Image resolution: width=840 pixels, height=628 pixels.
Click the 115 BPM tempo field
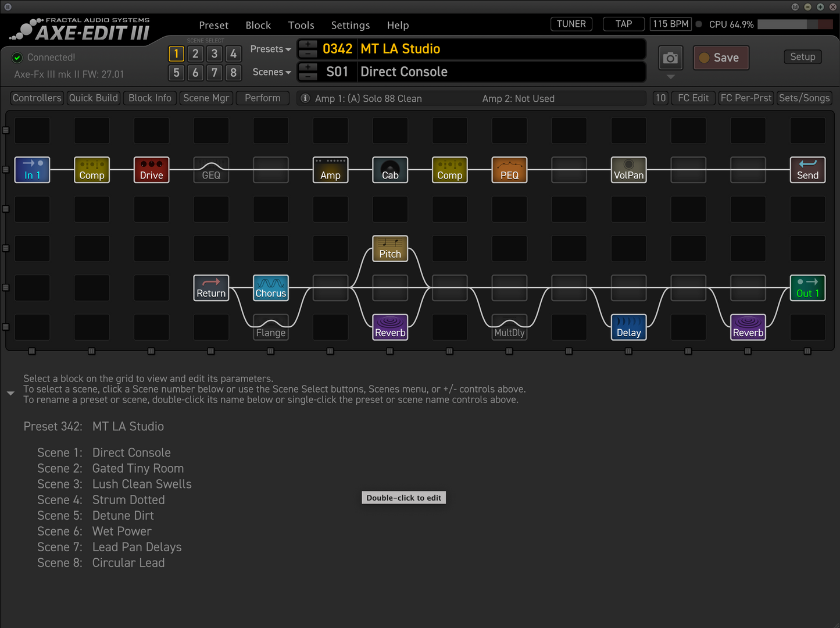pyautogui.click(x=670, y=24)
